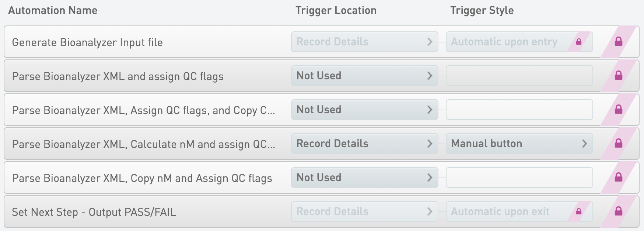
Task: Click empty Trigger Style field on Copy C... row
Action: (x=519, y=110)
